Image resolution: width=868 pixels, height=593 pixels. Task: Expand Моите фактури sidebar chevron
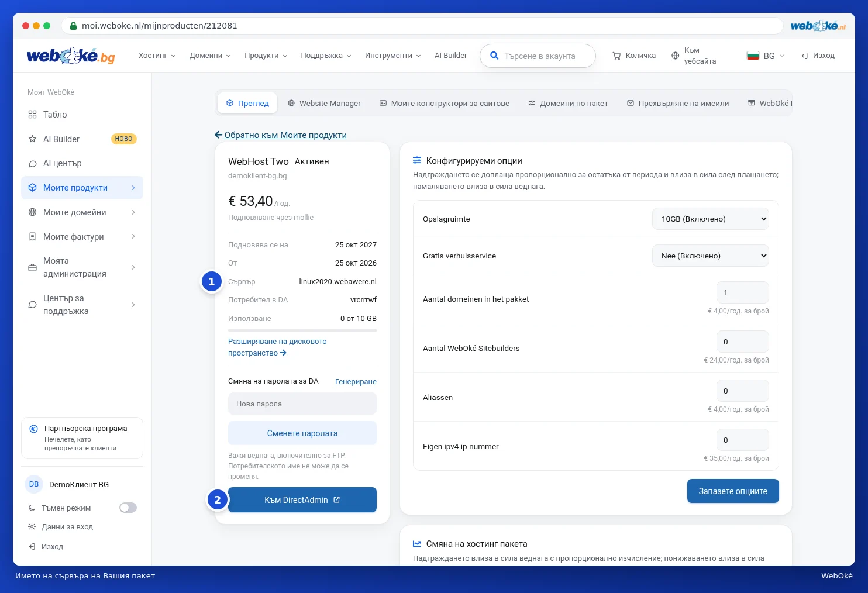133,237
